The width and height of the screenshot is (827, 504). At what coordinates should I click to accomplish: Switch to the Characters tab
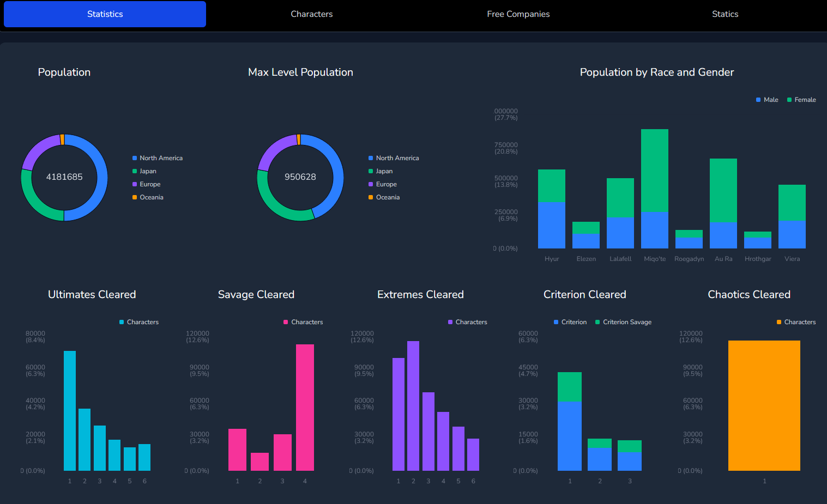pos(311,14)
